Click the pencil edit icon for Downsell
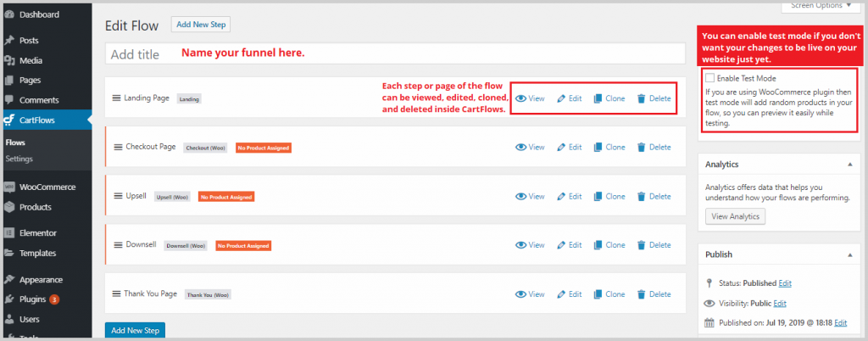Screen dimensions: 868x341 point(561,245)
